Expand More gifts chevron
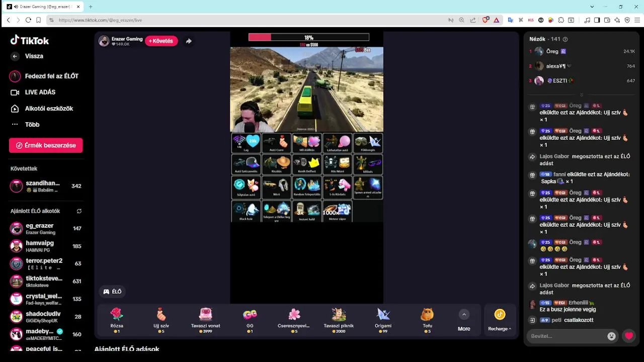Screen dimensions: 644x362 coord(464,315)
